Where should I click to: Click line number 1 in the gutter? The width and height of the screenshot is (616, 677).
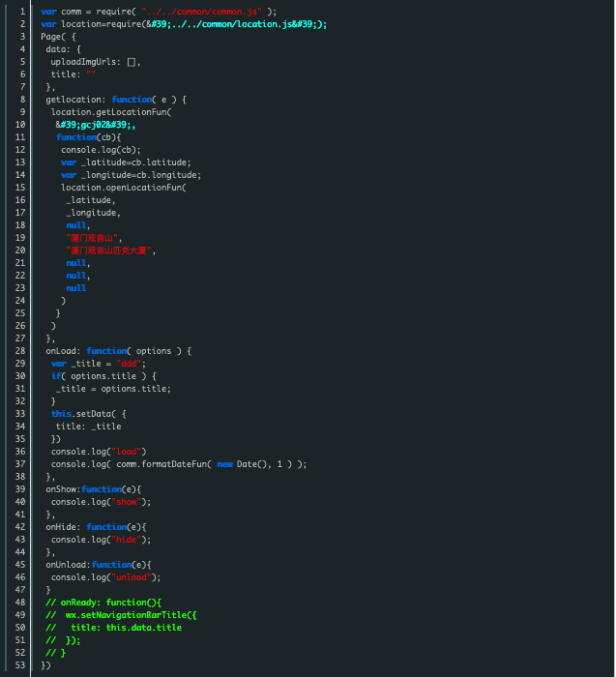pyautogui.click(x=21, y=12)
